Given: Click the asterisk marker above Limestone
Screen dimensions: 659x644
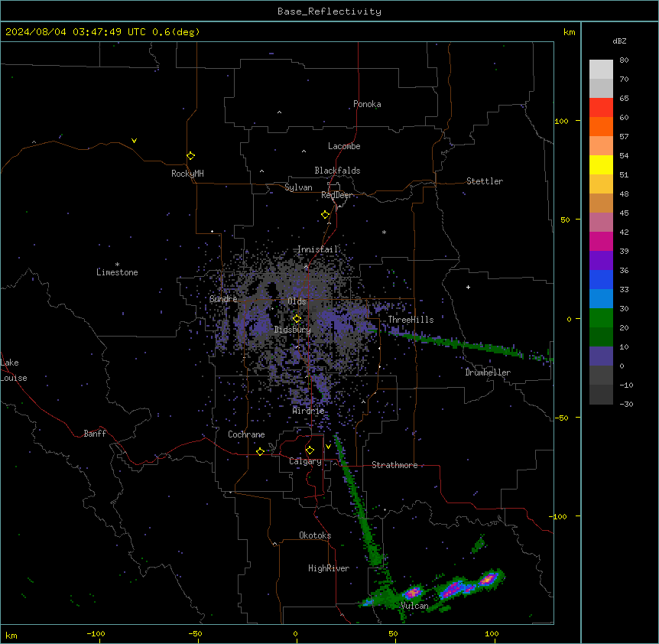Looking at the screenshot, I should tap(117, 265).
